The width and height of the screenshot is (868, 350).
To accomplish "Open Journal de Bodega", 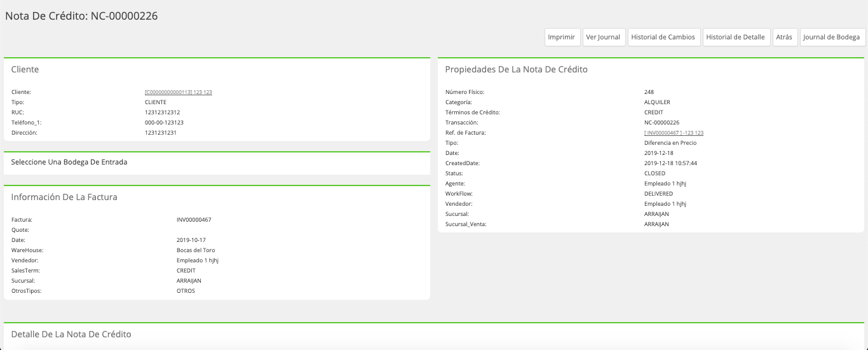I will pyautogui.click(x=832, y=37).
